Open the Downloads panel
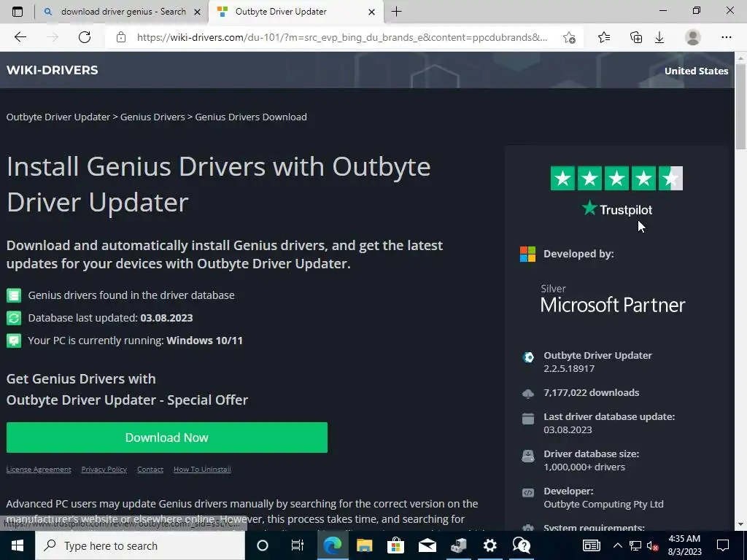This screenshot has height=560, width=747. coord(659,37)
